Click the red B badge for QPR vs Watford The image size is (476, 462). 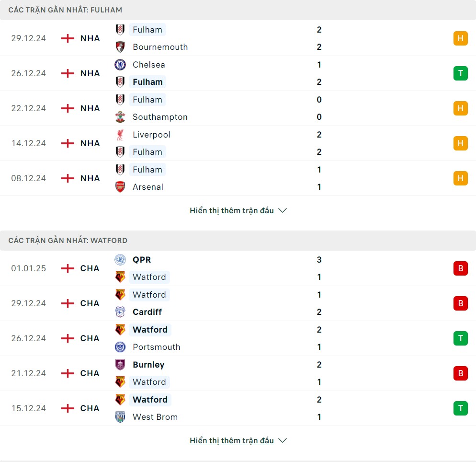(x=461, y=268)
